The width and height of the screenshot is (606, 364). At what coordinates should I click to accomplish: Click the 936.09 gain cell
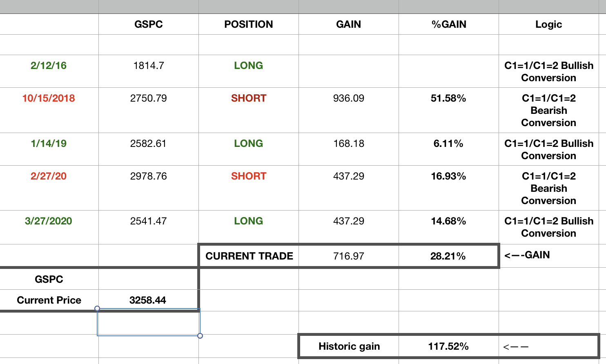(x=348, y=98)
